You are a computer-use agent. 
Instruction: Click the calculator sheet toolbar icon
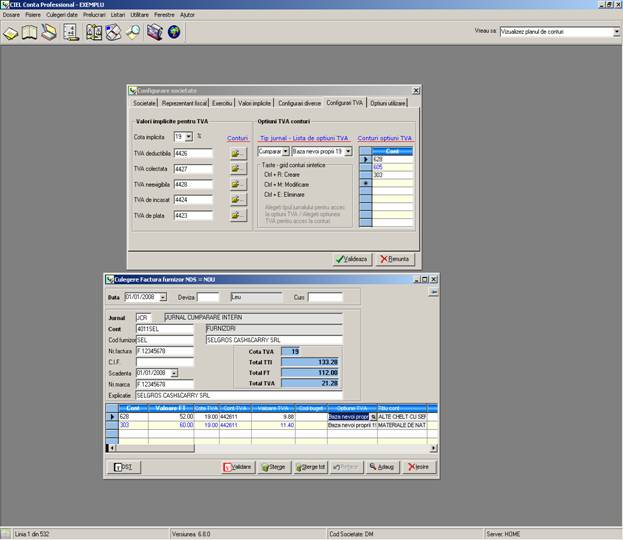[71, 33]
